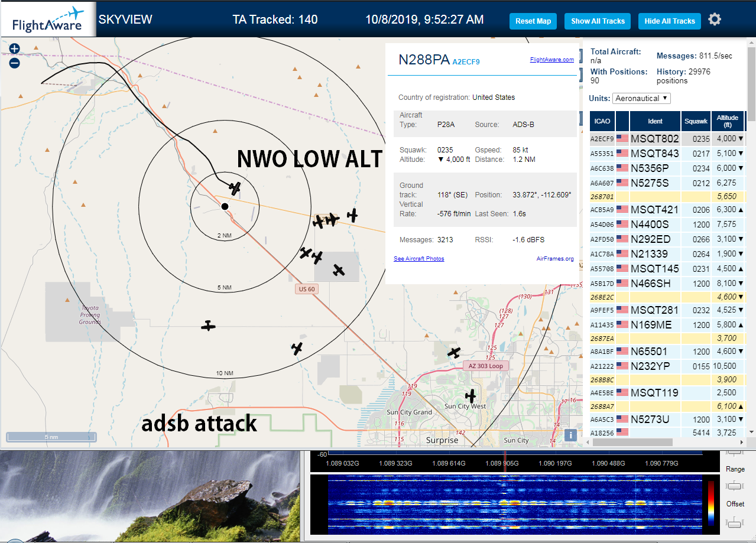Select the row with ICAO 268B8C
The image size is (756, 543).
point(667,379)
